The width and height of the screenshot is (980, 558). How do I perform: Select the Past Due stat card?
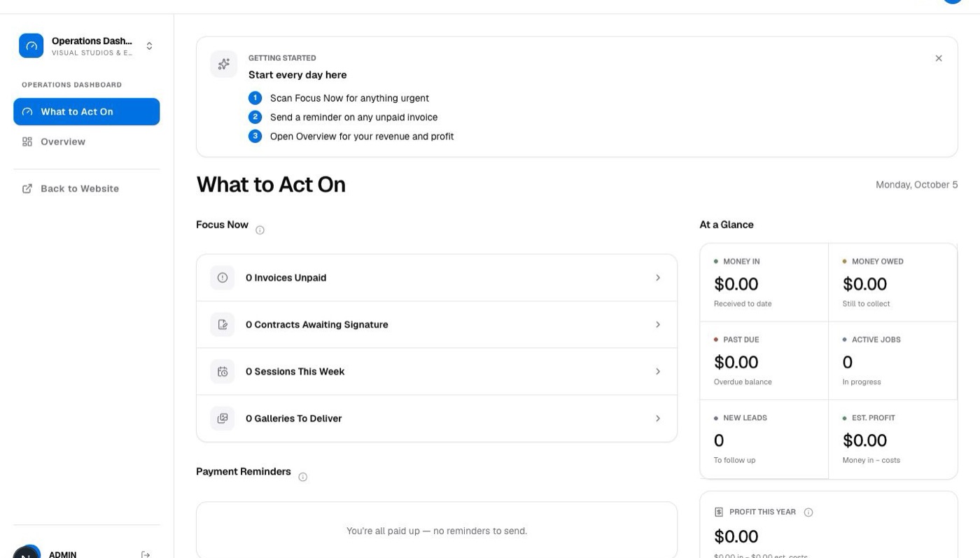click(x=764, y=361)
